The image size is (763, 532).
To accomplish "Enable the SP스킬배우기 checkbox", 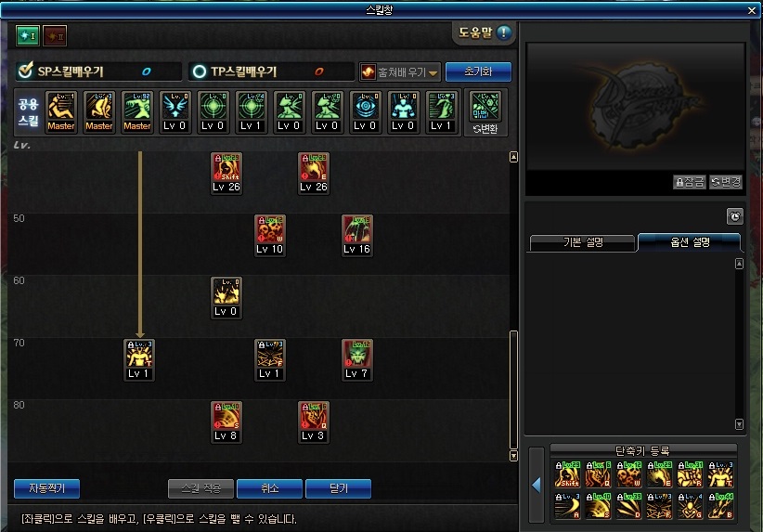I will click(x=24, y=71).
